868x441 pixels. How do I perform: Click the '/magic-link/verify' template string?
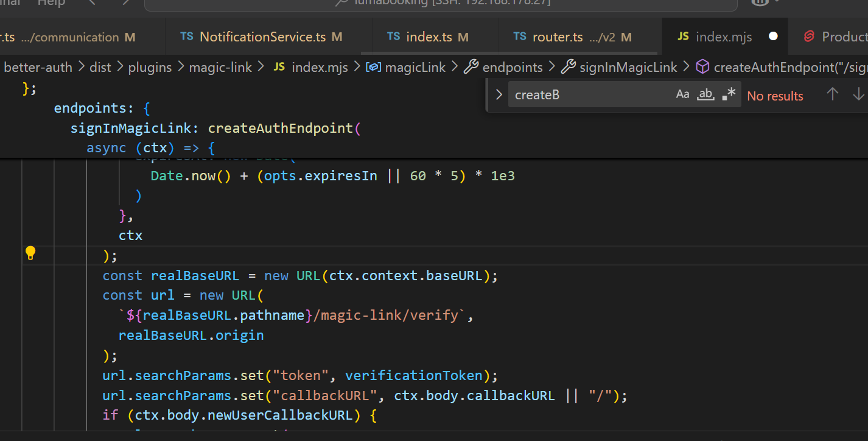390,316
